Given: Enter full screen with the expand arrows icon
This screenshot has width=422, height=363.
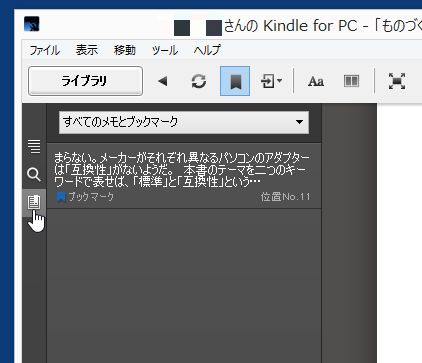Looking at the screenshot, I should 397,81.
